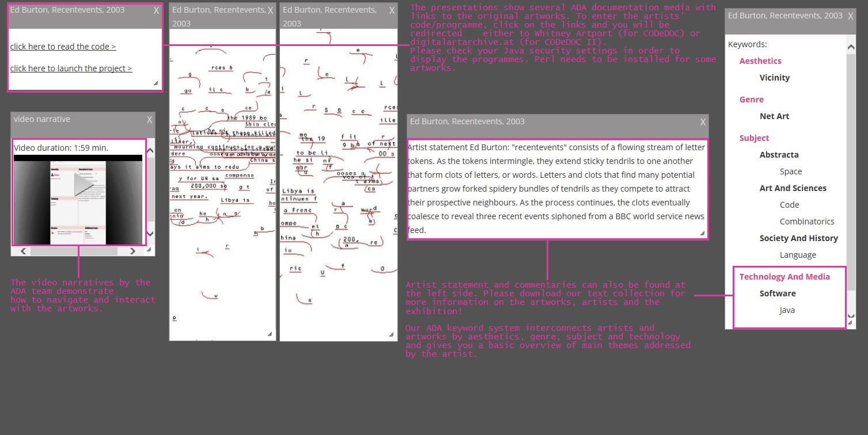Click right scroll arrow below the video
868x435 pixels.
pyautogui.click(x=132, y=251)
